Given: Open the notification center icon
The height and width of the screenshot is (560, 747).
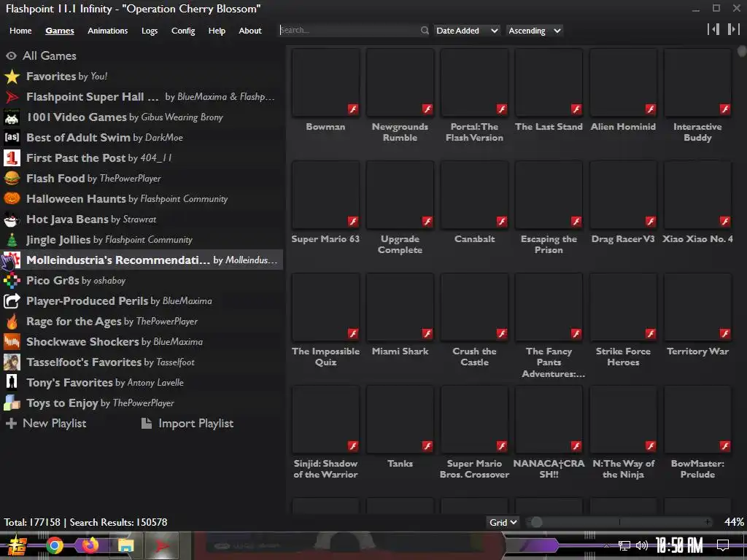Looking at the screenshot, I should pos(723,545).
